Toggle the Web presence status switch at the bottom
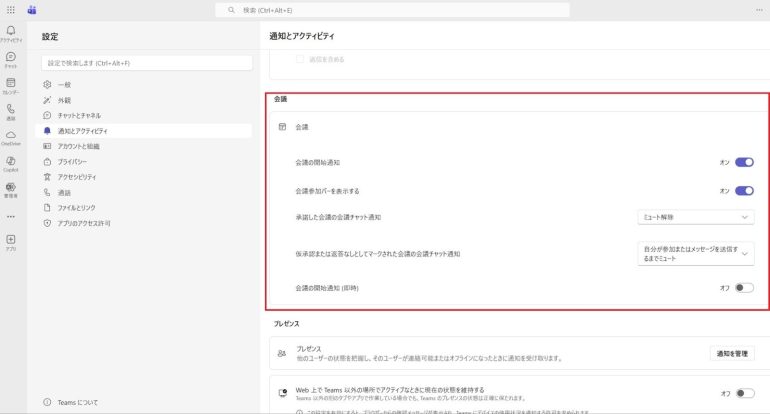 (744, 394)
